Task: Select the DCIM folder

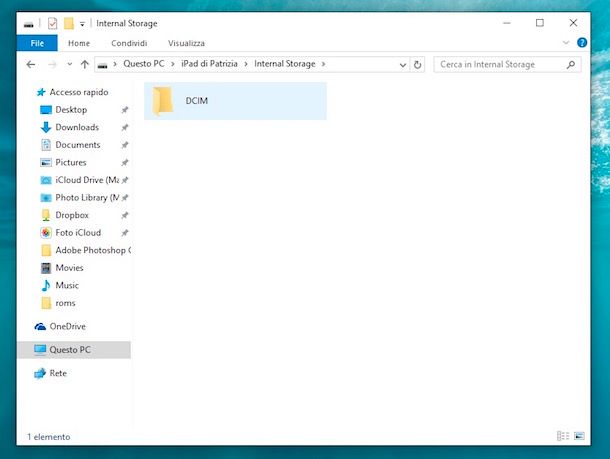Action: [196, 101]
